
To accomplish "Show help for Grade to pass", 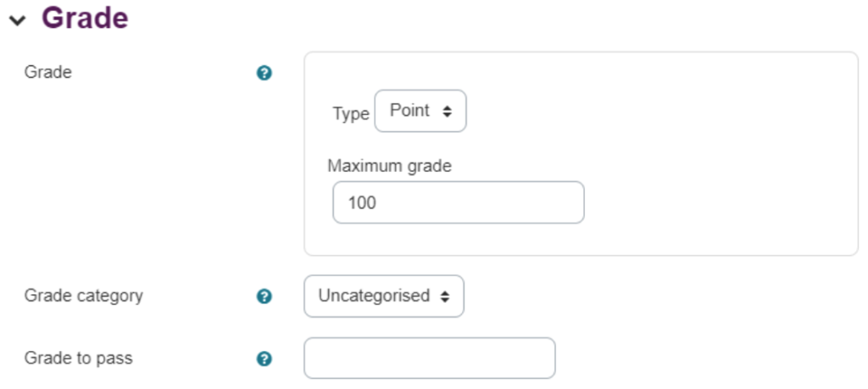I will (x=264, y=359).
